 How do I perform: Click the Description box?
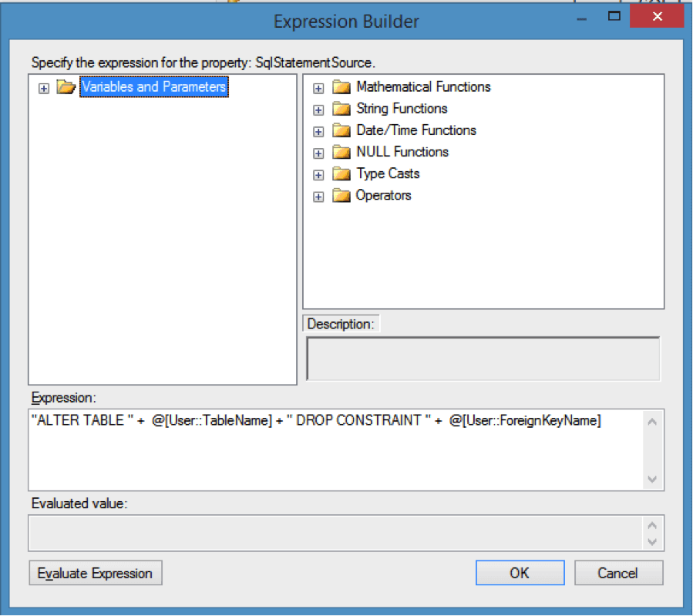(x=483, y=358)
